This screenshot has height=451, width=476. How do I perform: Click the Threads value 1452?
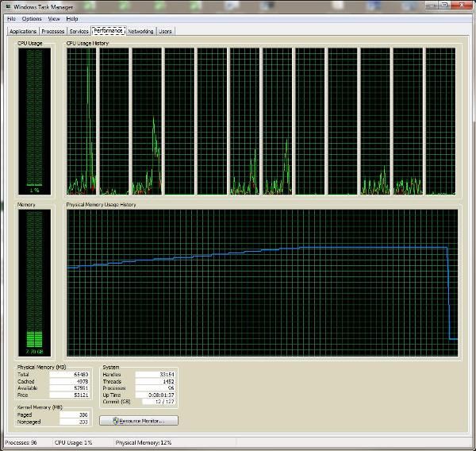(155, 381)
